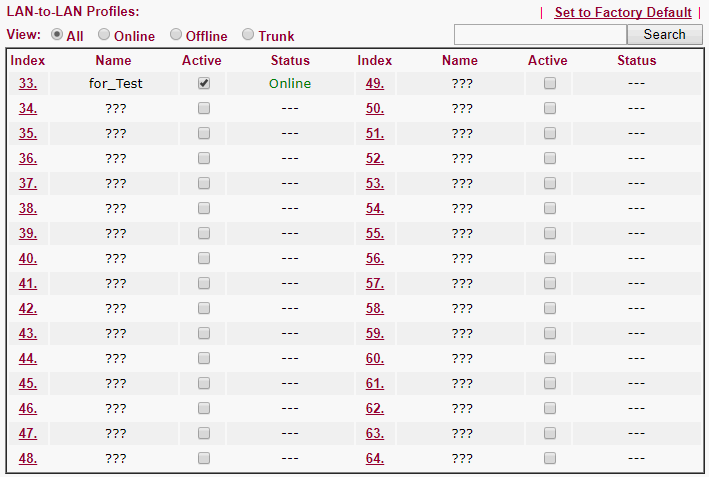The image size is (709, 477).
Task: Enable Active checkbox for profile 57
Action: 550,283
